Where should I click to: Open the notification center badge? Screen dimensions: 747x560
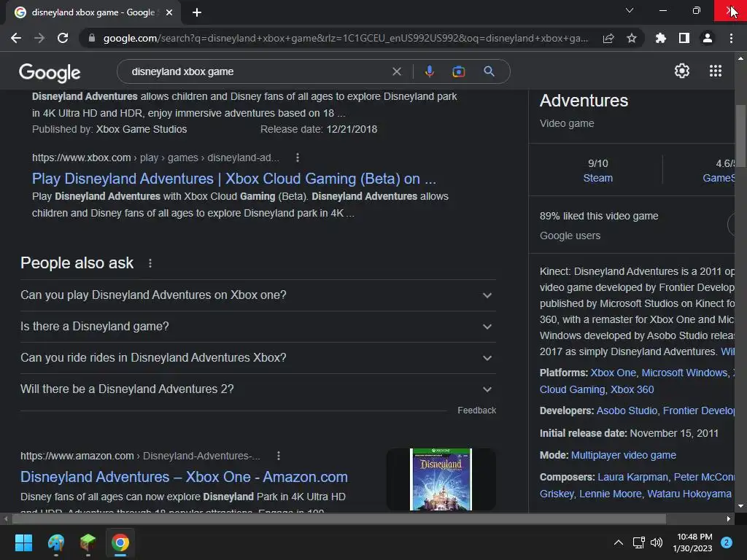pyautogui.click(x=727, y=542)
